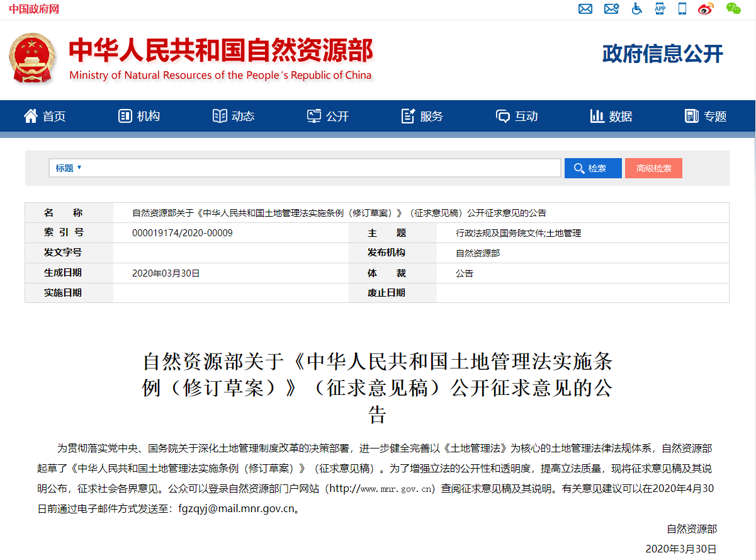Go to 首页 home menu
This screenshot has width=756, height=560.
[x=45, y=116]
